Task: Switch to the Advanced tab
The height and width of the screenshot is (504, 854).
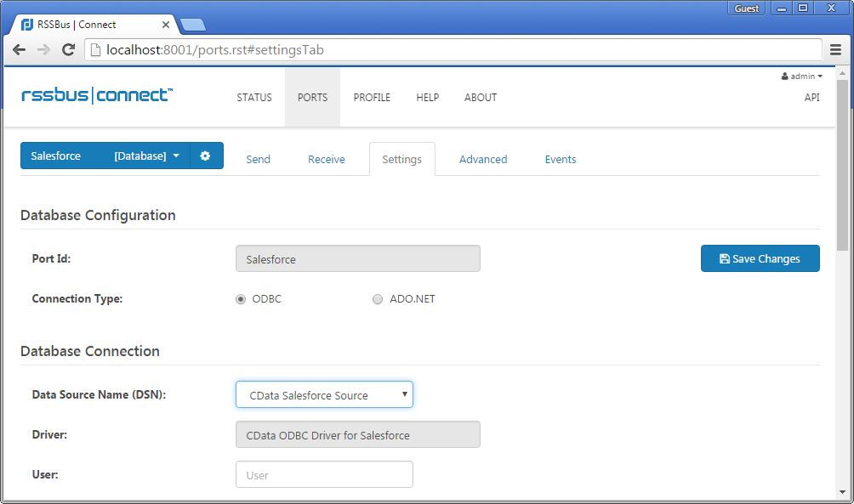Action: 482,160
